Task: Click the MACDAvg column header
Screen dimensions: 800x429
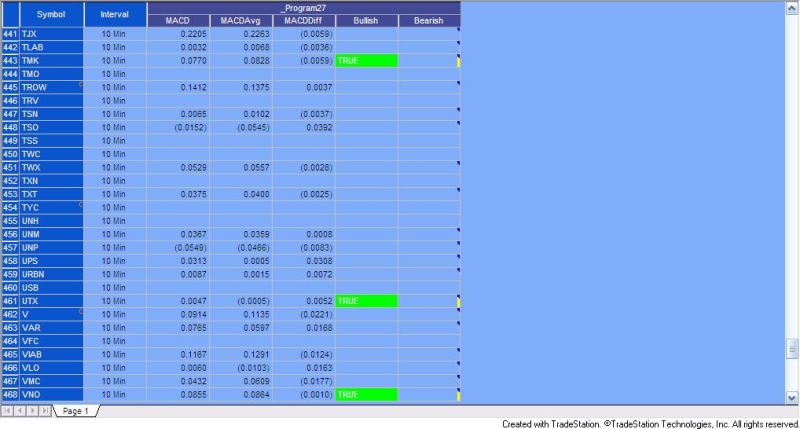Action: pos(241,21)
